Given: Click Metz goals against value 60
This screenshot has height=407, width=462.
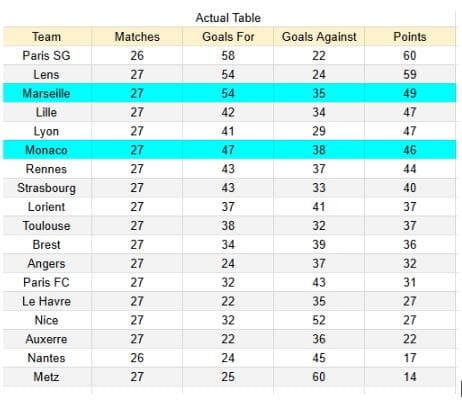Looking at the screenshot, I should point(319,377).
